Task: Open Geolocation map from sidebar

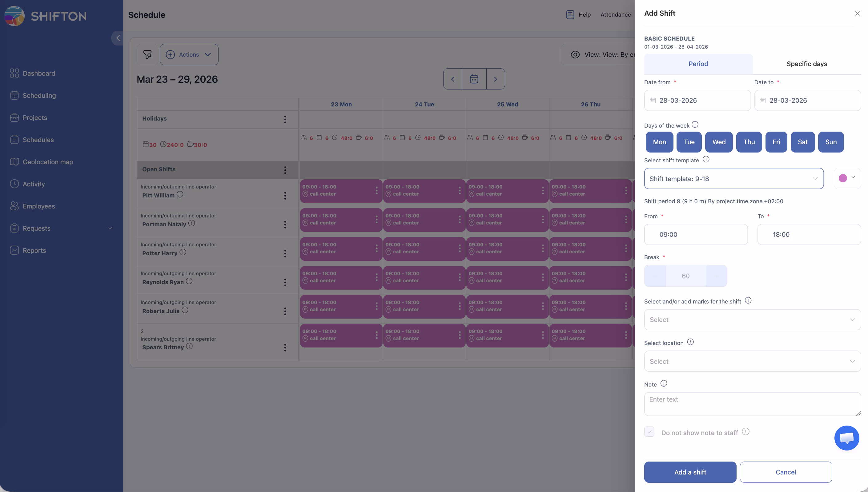Action: [48, 162]
